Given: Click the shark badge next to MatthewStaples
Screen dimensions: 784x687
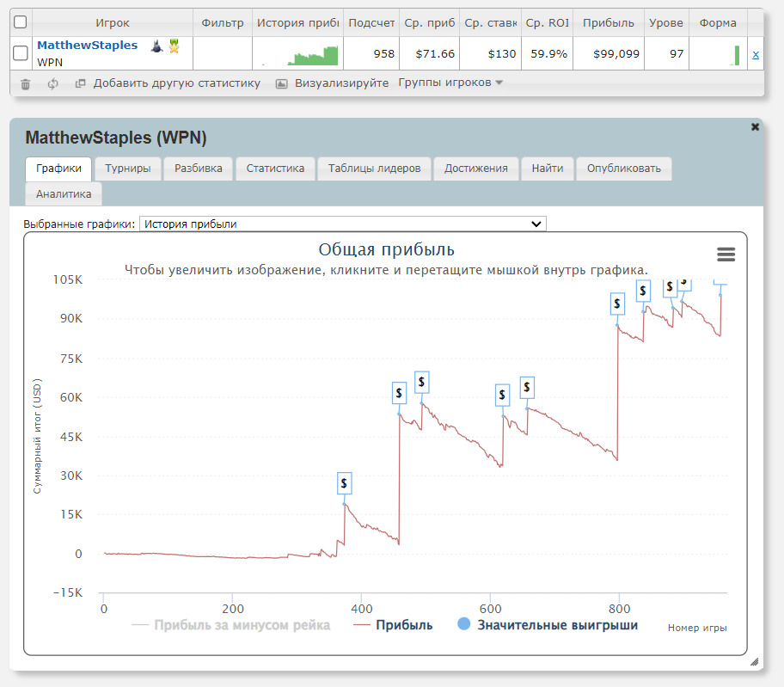Looking at the screenshot, I should [x=156, y=46].
